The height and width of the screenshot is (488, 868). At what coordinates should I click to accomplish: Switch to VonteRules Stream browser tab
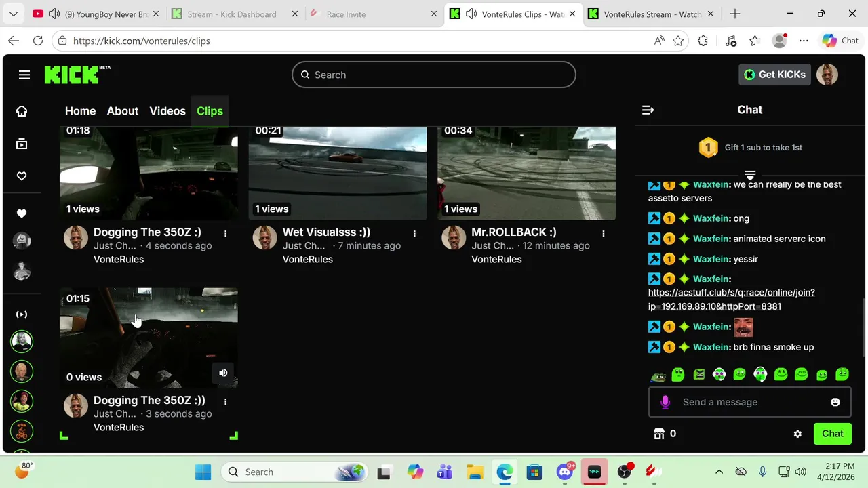(x=652, y=14)
